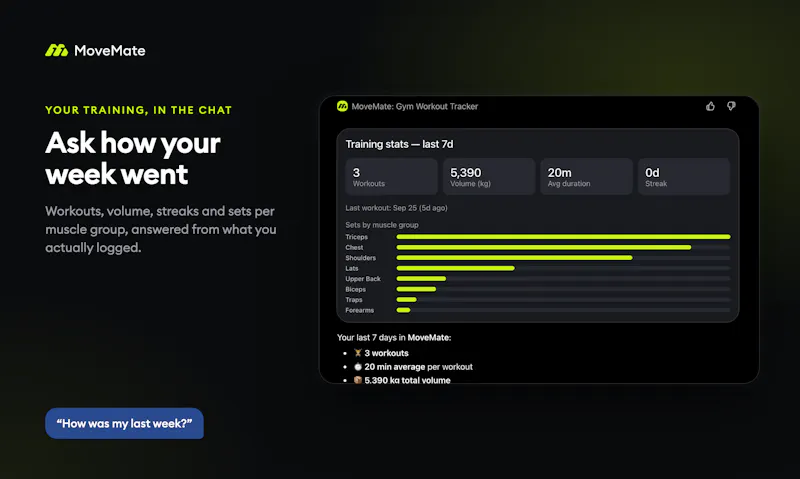Click 'Your last 7 days in MoveMate:' text
800x479 pixels.
pyautogui.click(x=394, y=338)
